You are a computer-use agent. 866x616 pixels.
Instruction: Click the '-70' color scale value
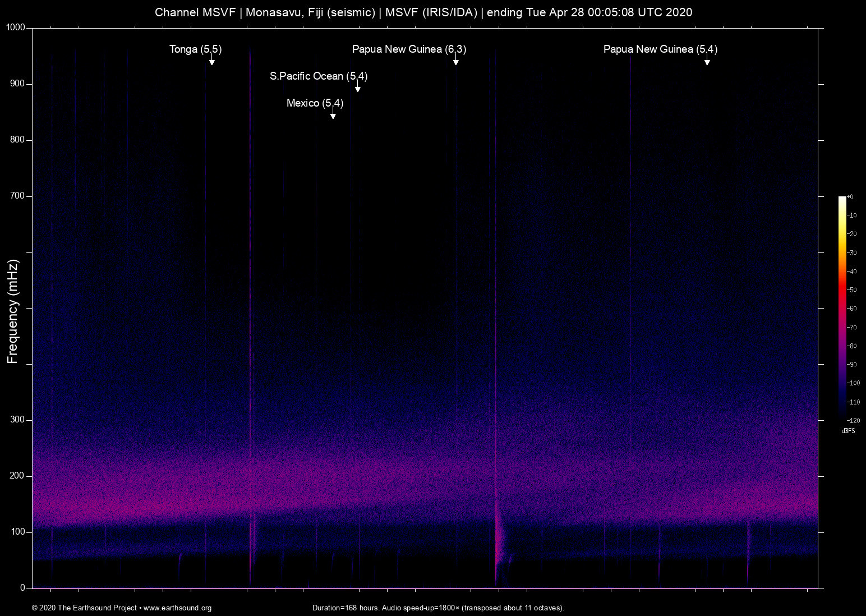pos(852,328)
